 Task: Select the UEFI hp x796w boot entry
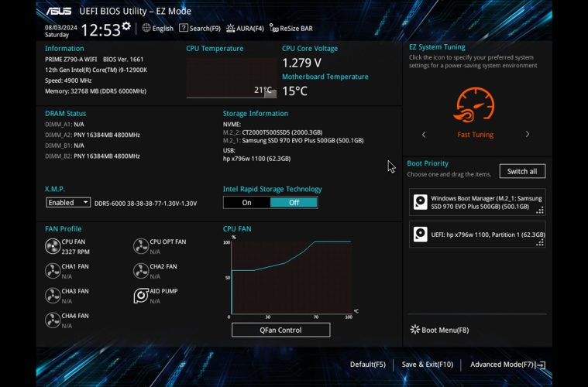coord(477,235)
